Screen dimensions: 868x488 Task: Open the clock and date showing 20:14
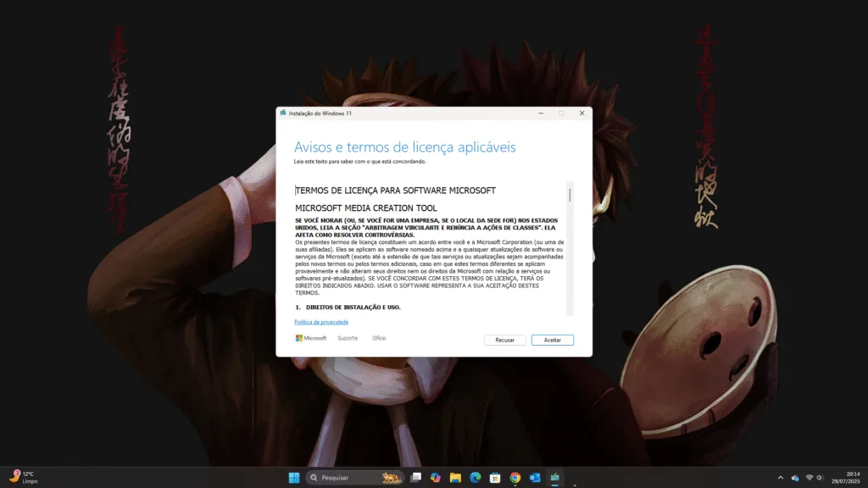(x=845, y=478)
